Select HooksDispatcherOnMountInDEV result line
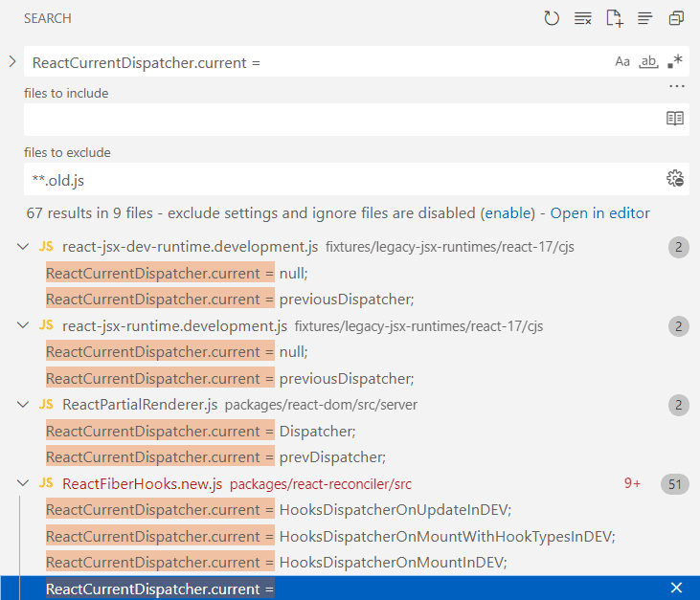The height and width of the screenshot is (600, 700). [276, 562]
